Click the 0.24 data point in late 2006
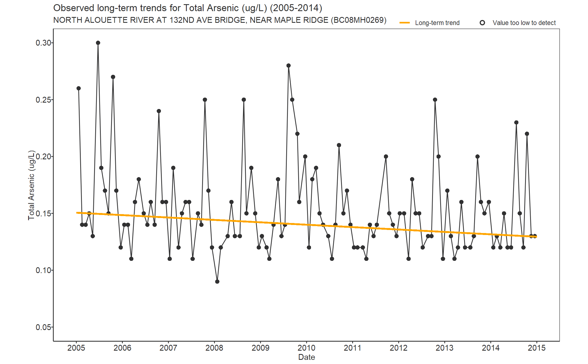Screen dimensions: 588x364 pos(159,111)
